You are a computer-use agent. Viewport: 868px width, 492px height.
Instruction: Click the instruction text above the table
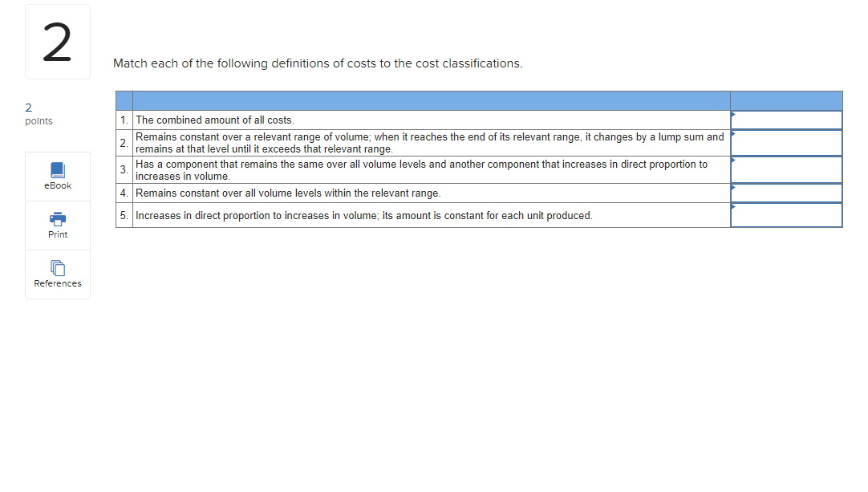click(x=317, y=63)
